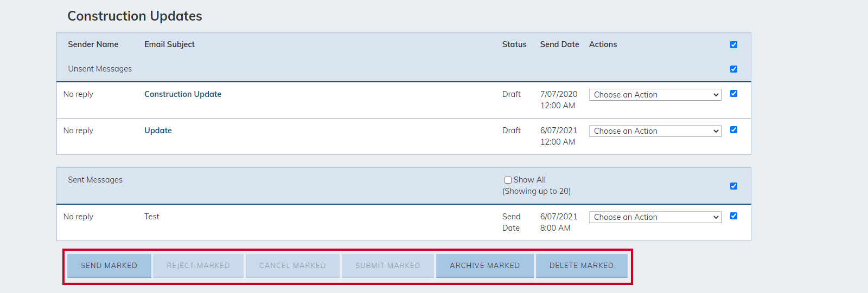Click the Showing up to 20 note
This screenshot has width=868, height=293.
coord(537,191)
